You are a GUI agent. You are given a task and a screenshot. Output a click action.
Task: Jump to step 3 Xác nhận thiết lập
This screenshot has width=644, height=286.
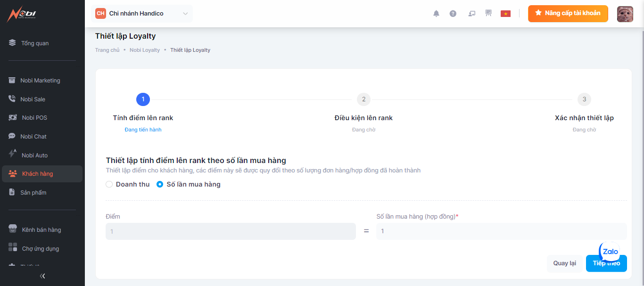pos(584,99)
